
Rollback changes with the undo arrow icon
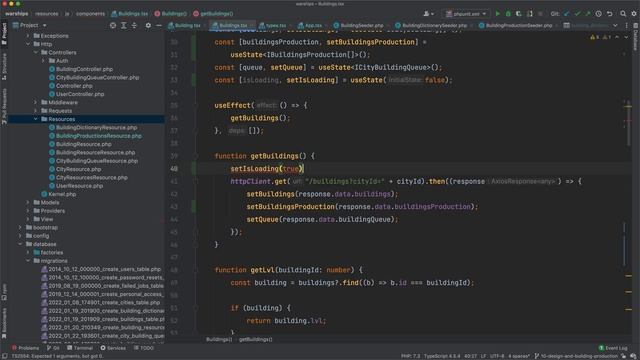coord(609,14)
